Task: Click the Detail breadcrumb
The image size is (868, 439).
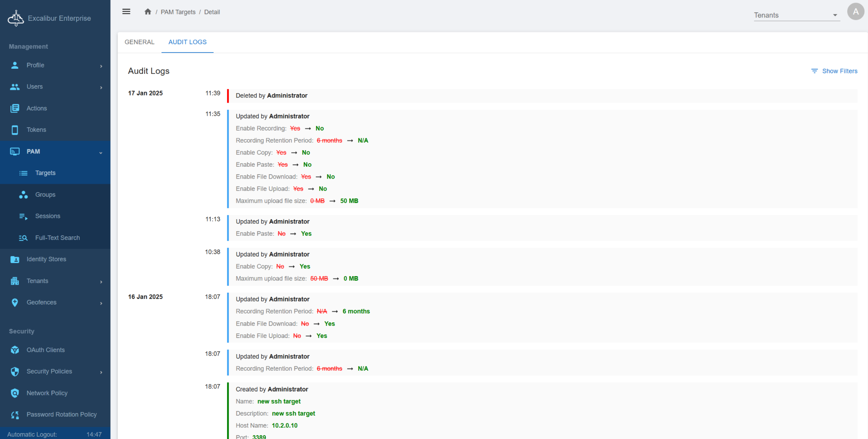Action: pos(212,12)
